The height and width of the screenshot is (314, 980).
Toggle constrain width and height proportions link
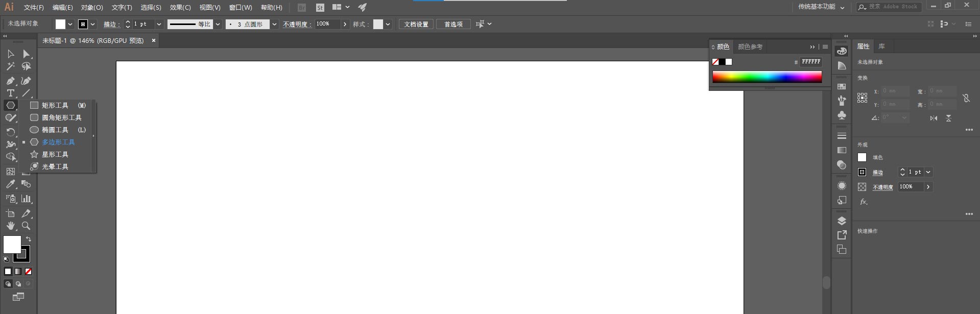966,98
